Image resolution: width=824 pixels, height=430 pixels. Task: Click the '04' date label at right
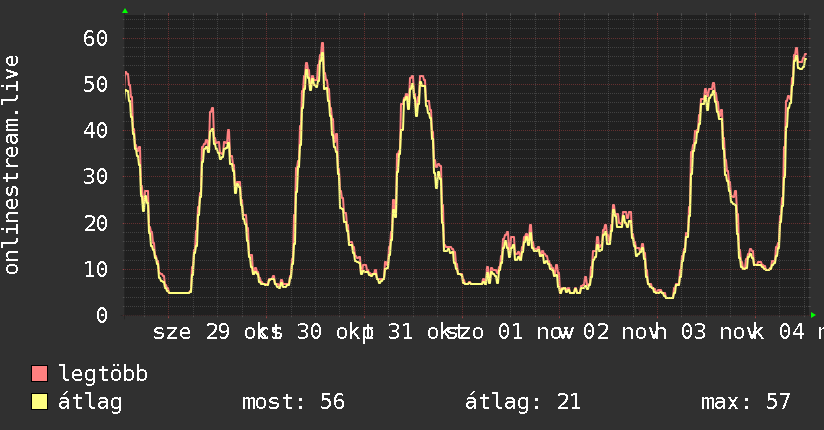(791, 332)
